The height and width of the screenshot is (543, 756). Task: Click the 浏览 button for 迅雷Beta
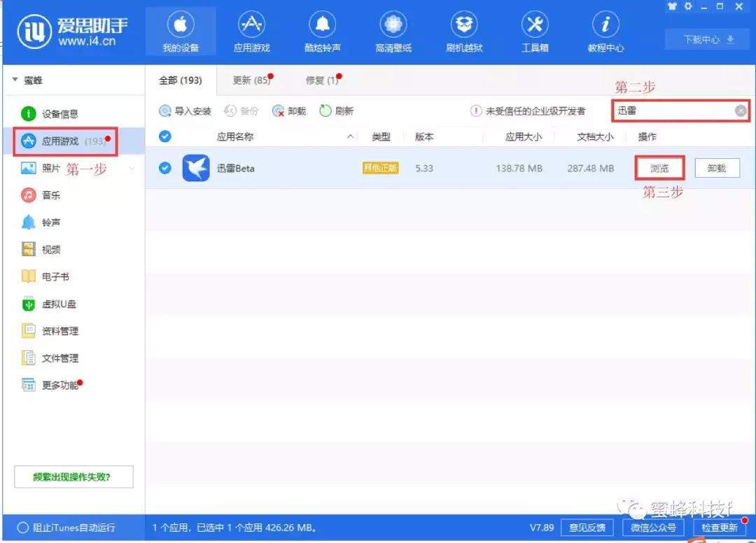659,168
